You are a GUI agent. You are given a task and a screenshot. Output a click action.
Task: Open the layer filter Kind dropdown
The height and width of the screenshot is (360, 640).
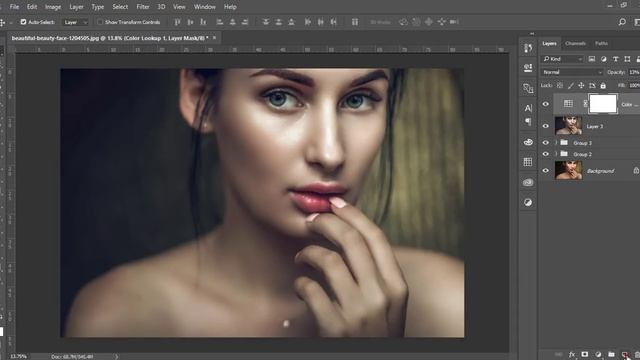562,59
